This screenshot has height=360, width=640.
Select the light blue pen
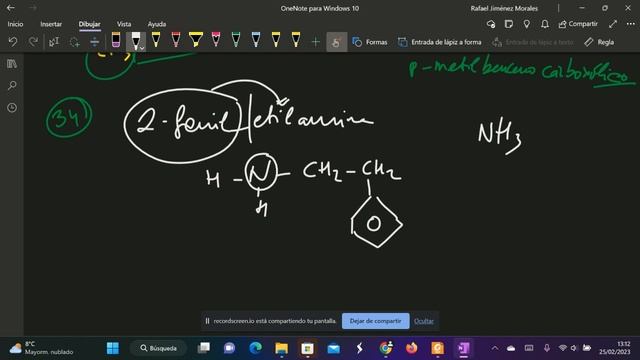coord(256,40)
